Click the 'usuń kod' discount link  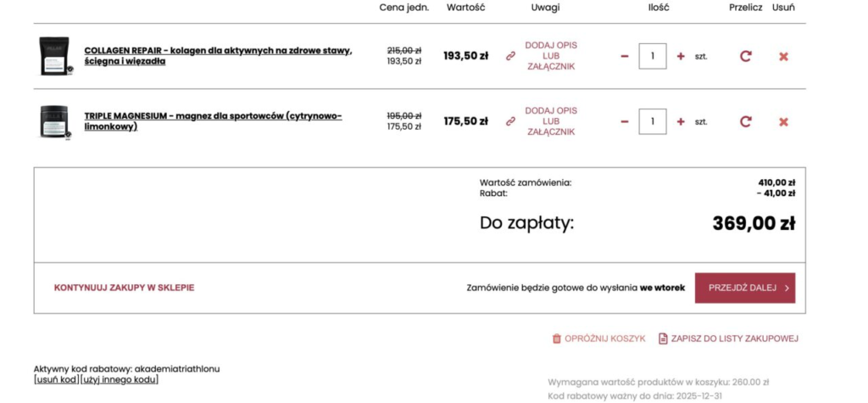click(56, 379)
